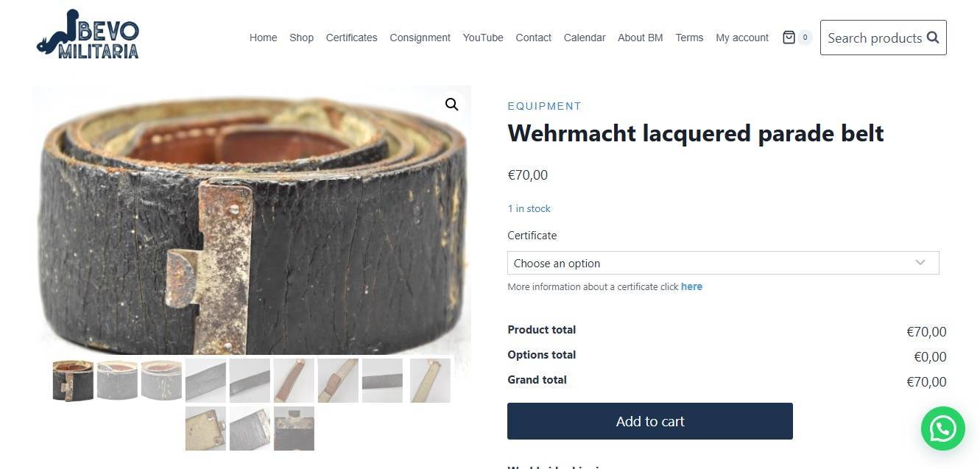Open the shopping cart icon
Screen dimensions: 980x469
click(x=789, y=38)
